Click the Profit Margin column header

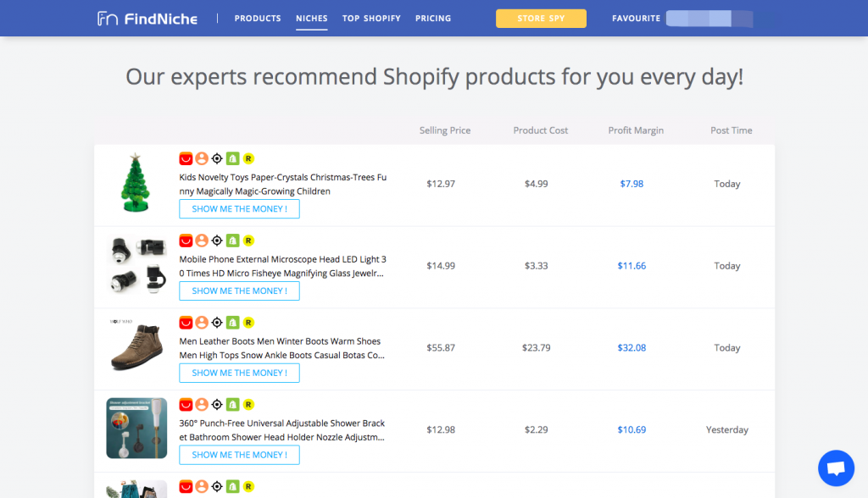click(636, 130)
